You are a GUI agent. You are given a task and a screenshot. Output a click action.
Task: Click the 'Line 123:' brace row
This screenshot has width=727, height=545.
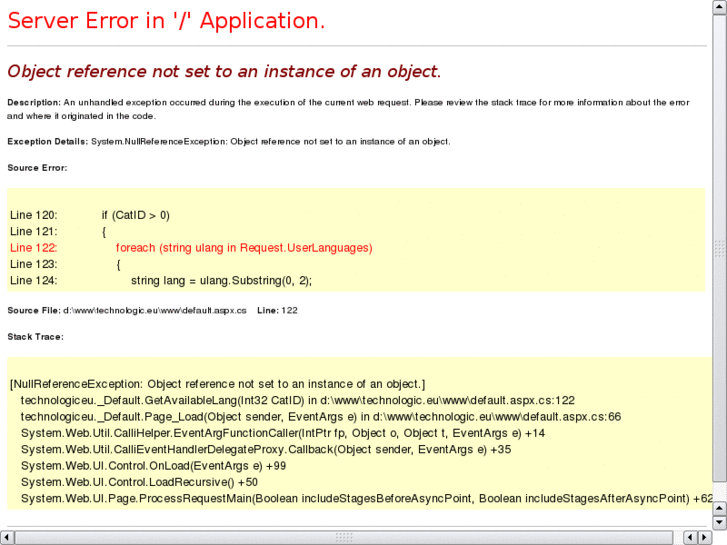[x=65, y=264]
